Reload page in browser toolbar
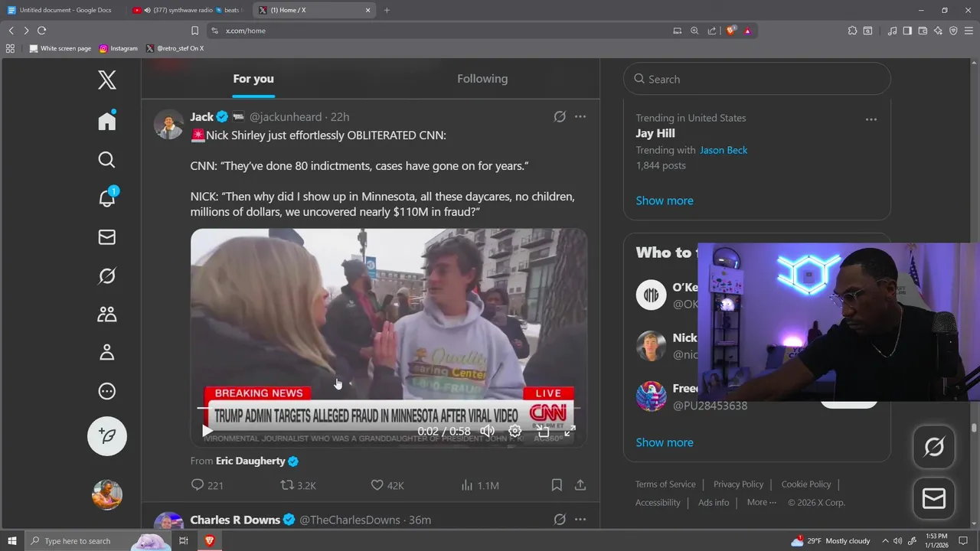The width and height of the screenshot is (980, 551). [x=41, y=31]
